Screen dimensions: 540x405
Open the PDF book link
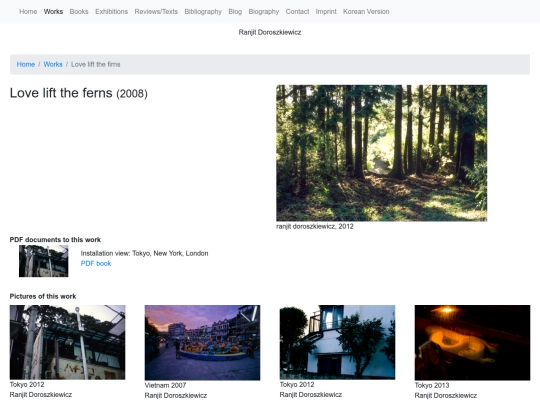(x=96, y=263)
